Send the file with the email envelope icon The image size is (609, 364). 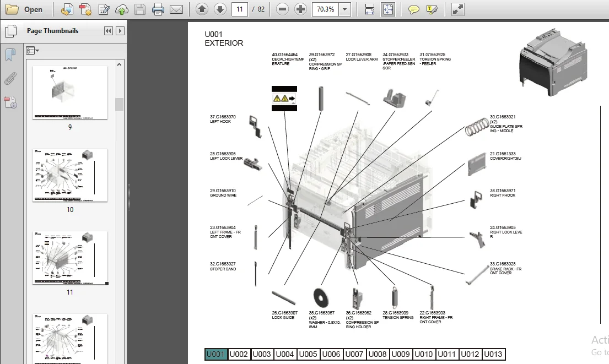[x=176, y=9]
